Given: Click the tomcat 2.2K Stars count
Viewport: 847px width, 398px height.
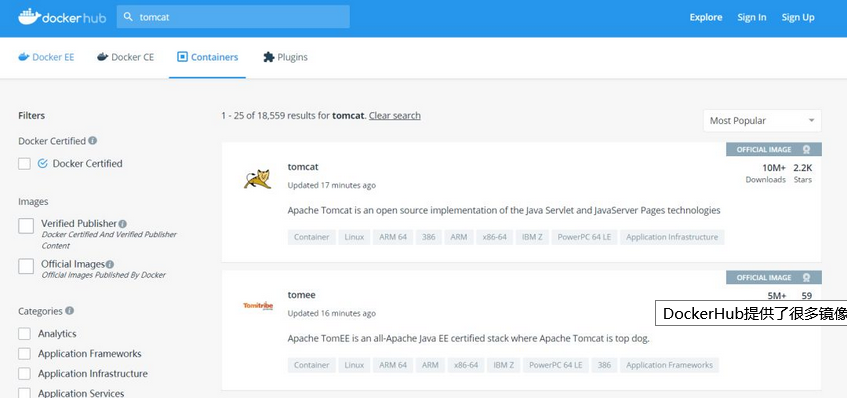Looking at the screenshot, I should click(803, 173).
